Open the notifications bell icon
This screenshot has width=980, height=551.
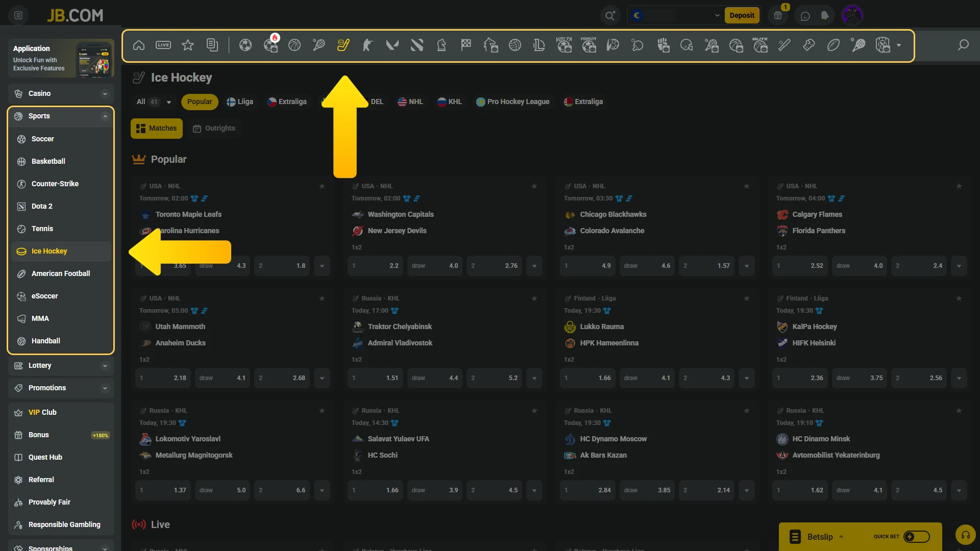825,16
